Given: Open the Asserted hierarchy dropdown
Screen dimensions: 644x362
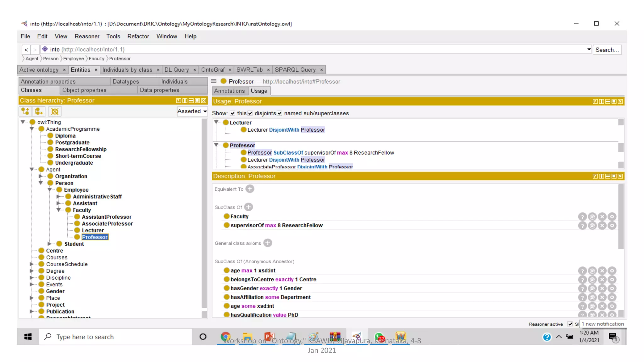Looking at the screenshot, I should [192, 111].
